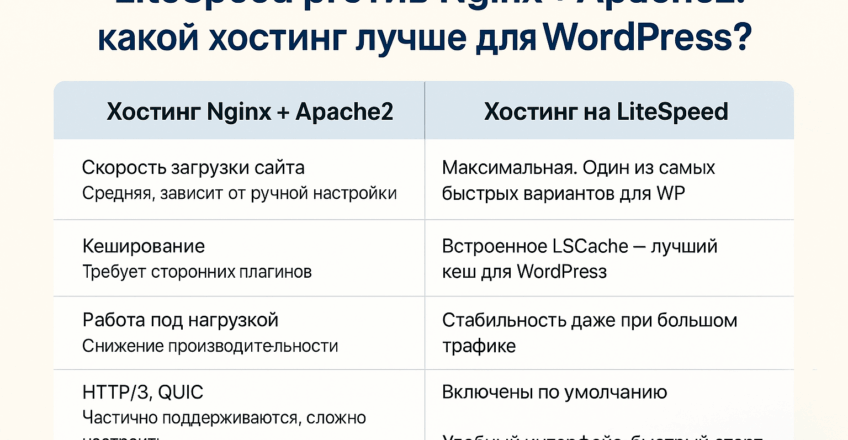Click the cell "Включены по умолчанию"

coord(554,392)
